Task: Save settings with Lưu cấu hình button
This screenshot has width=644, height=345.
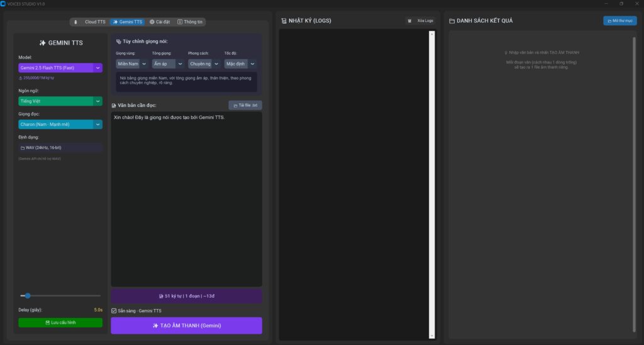Action: point(60,322)
